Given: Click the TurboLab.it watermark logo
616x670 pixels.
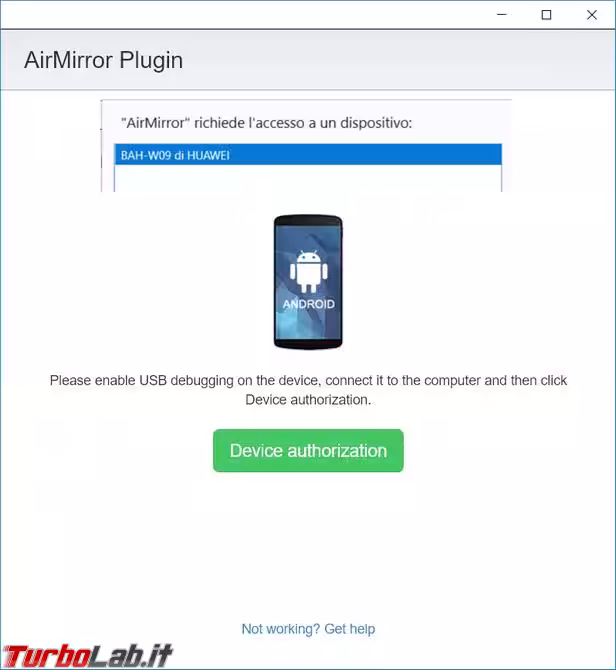Looking at the screenshot, I should pos(87,656).
